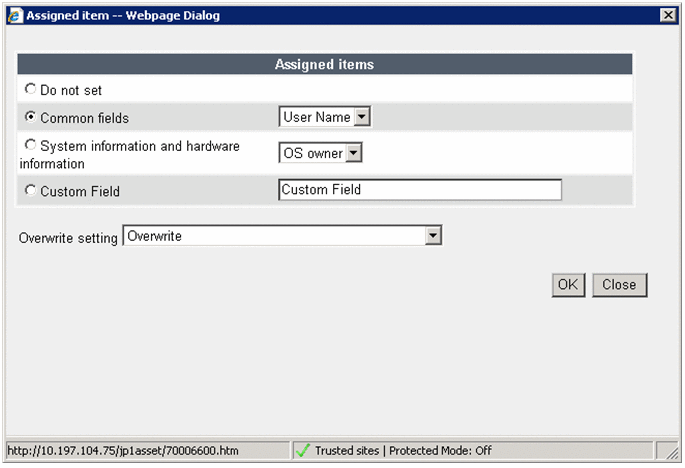The height and width of the screenshot is (468, 685).
Task: Click inside the Custom Field text box
Action: coord(420,190)
